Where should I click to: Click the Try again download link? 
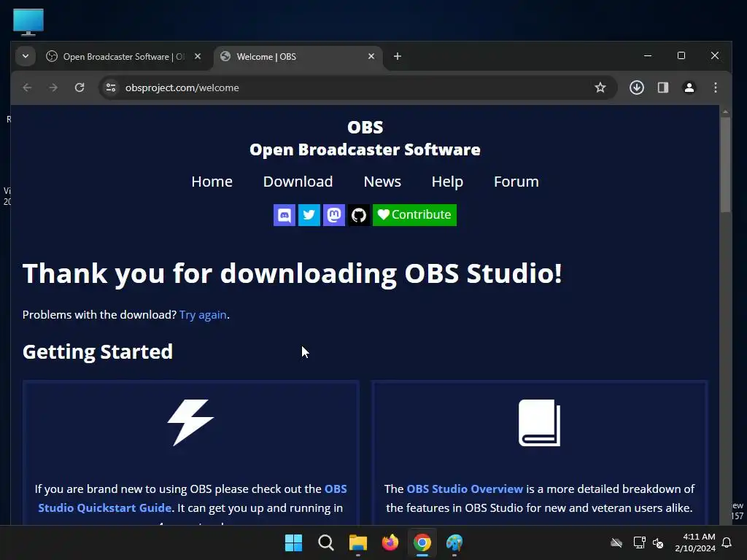pyautogui.click(x=203, y=315)
